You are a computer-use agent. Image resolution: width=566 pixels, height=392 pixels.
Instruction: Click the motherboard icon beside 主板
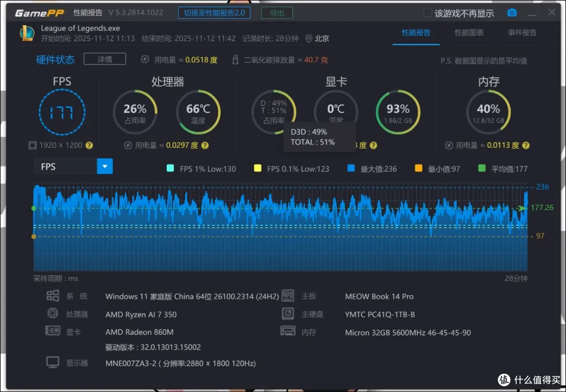(x=288, y=296)
